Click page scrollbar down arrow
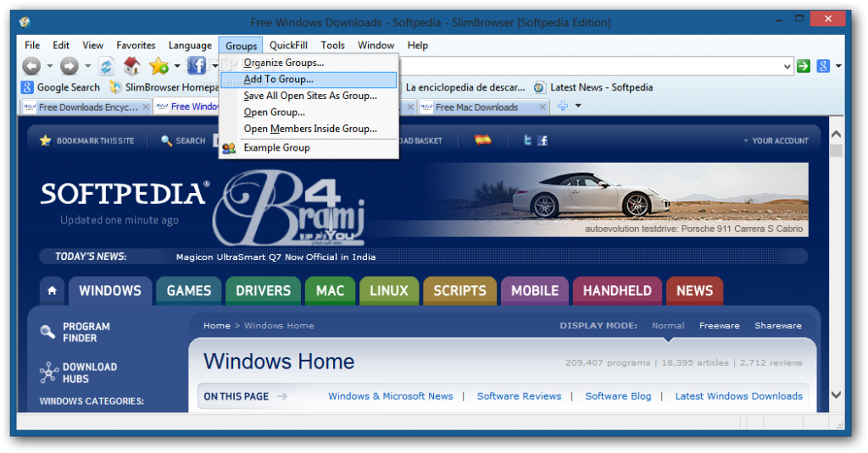The width and height of the screenshot is (868, 453). (836, 395)
